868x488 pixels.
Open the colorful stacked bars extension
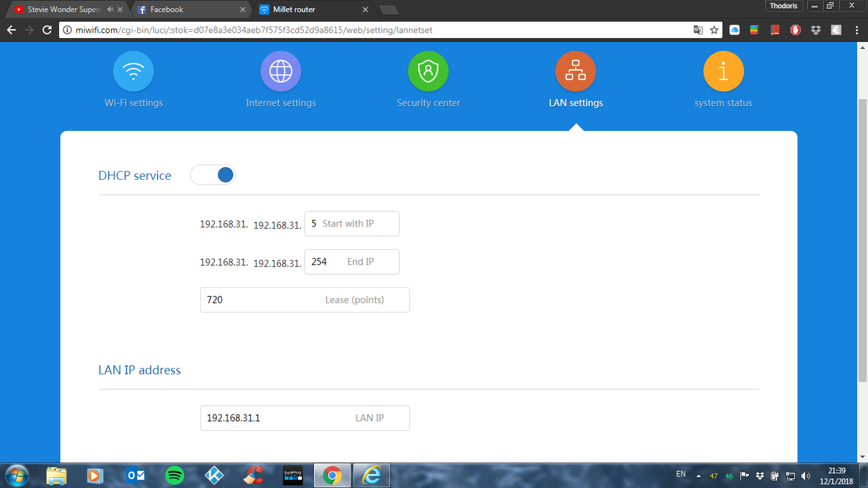[753, 30]
